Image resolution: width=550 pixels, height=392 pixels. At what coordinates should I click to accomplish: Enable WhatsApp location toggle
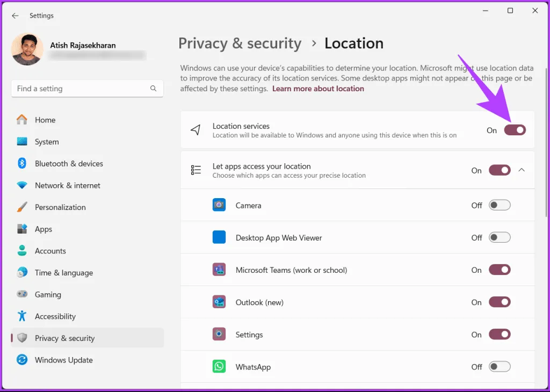(500, 367)
